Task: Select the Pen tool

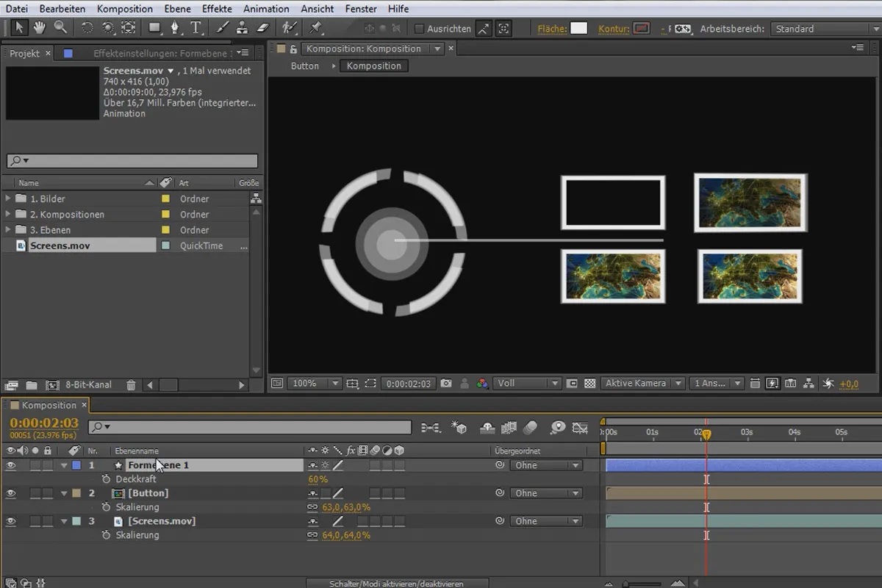Action: click(x=175, y=28)
